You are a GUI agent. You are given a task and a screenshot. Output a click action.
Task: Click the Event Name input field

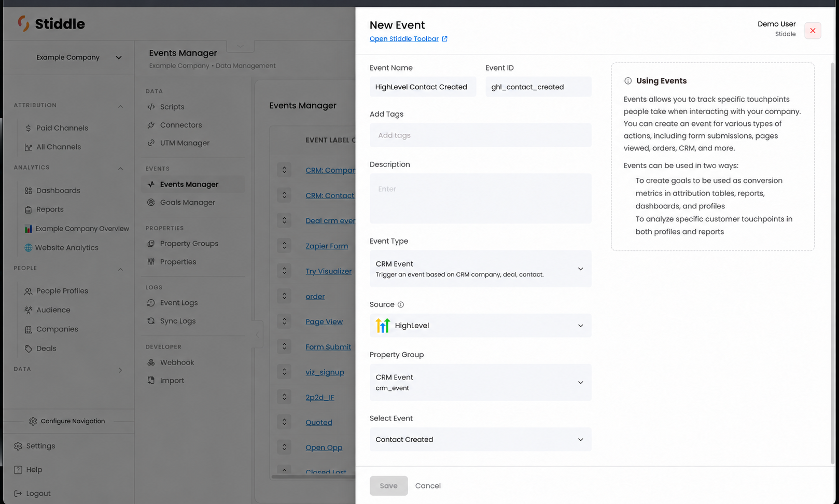[423, 87]
